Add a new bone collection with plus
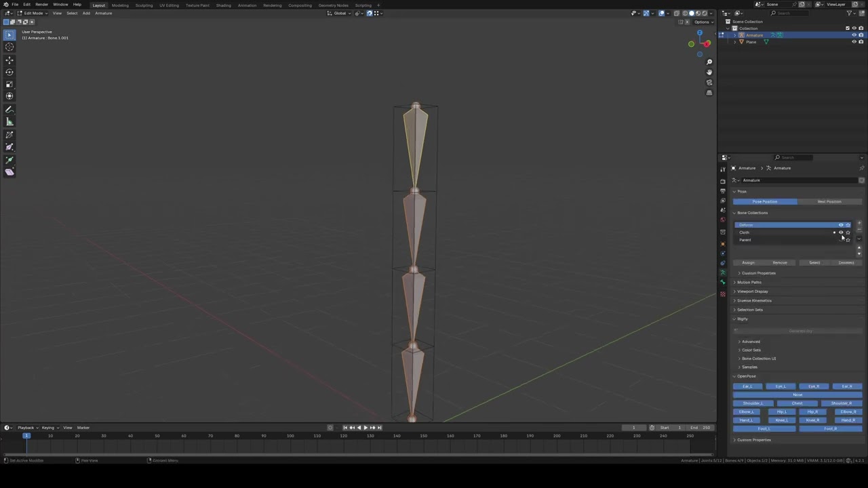 (859, 223)
